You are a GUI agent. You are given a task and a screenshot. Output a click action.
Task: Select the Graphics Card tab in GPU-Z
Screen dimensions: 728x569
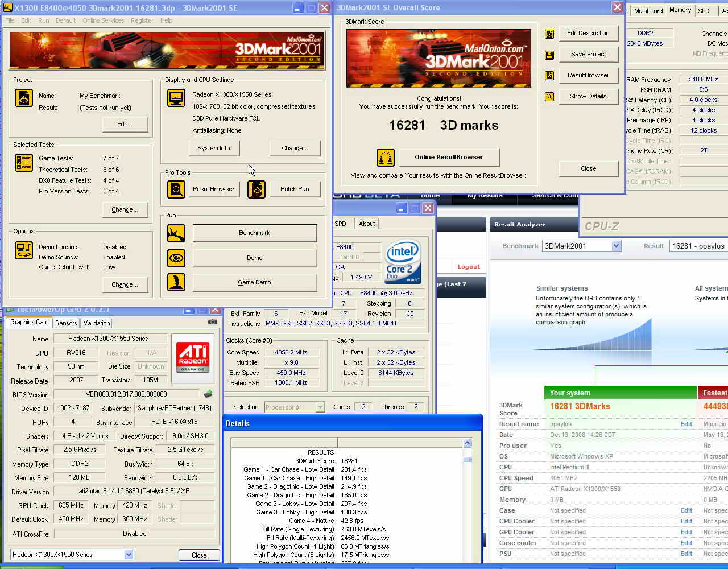coord(30,322)
